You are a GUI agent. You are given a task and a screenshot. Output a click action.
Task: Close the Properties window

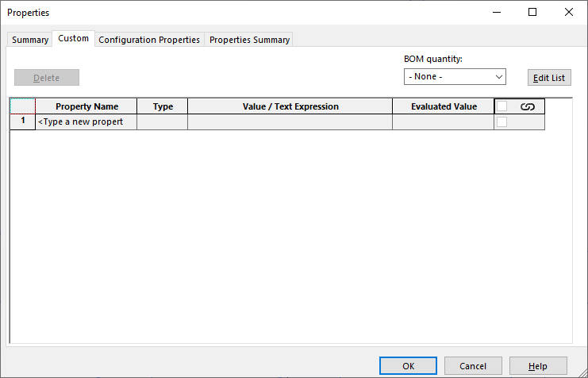click(x=568, y=12)
